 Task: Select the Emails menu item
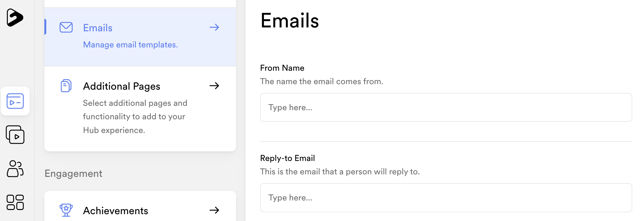pos(140,37)
